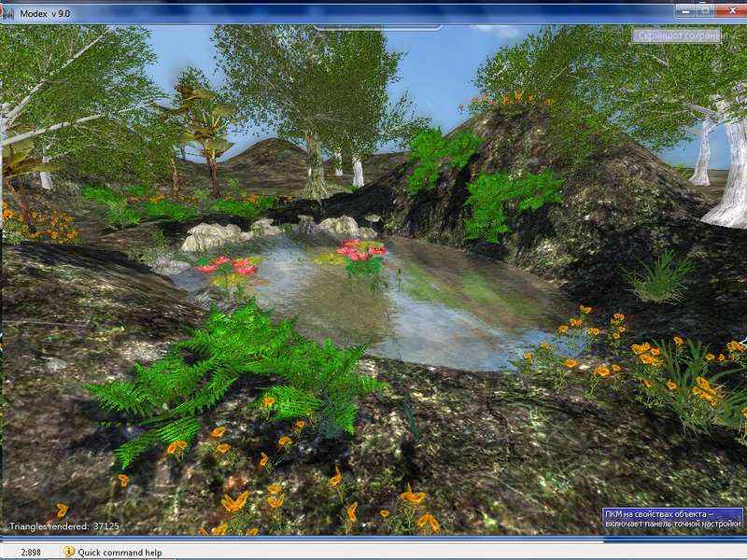Dismiss the 'Скриншот сохранен' notification

[x=677, y=35]
